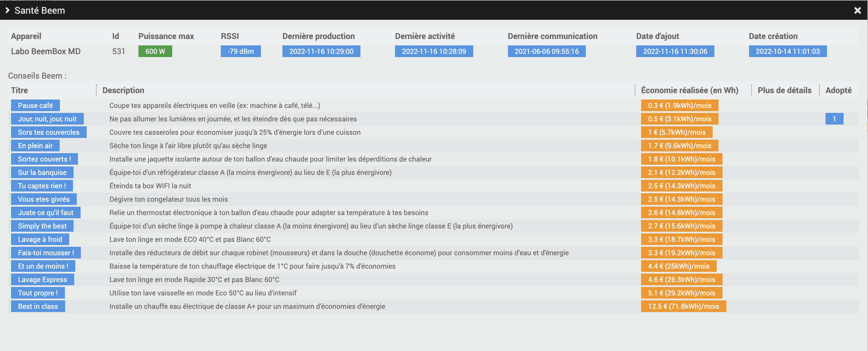Viewport: 868px width, 351px height.
Task: Select last production date 2022-11-16 10:29:00
Action: pos(321,51)
